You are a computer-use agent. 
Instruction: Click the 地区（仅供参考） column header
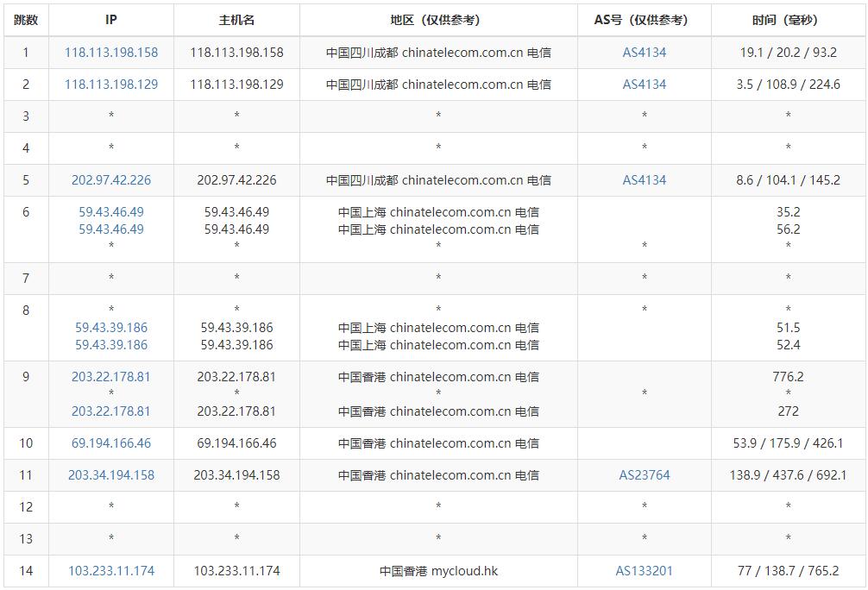pos(438,20)
